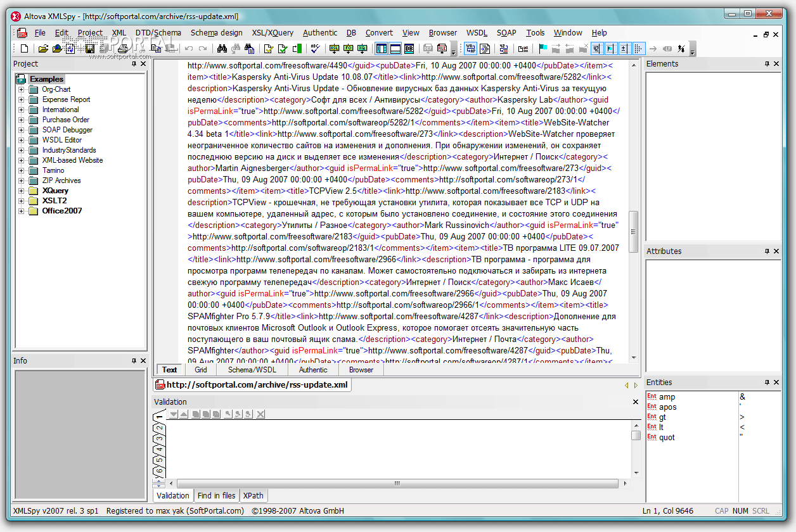This screenshot has height=532, width=796.
Task: Check well-formedness with the yellow checkmark icon
Action: (269, 49)
